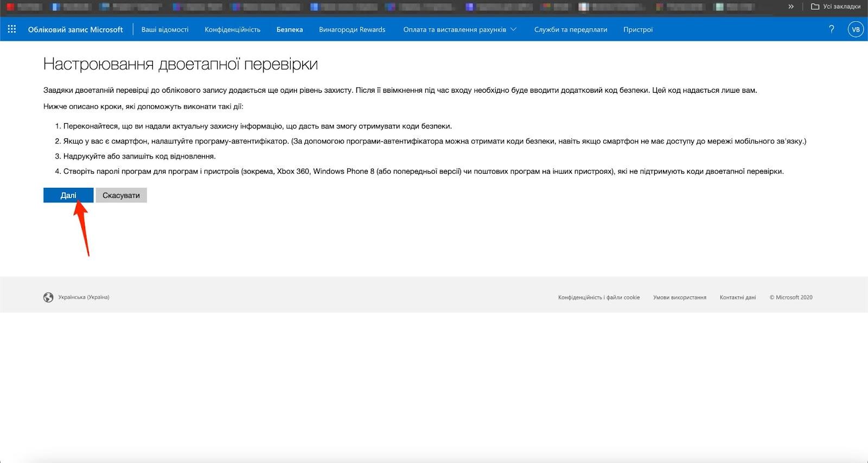Viewport: 868px width, 463px height.
Task: Click the Скасувати button
Action: click(121, 195)
